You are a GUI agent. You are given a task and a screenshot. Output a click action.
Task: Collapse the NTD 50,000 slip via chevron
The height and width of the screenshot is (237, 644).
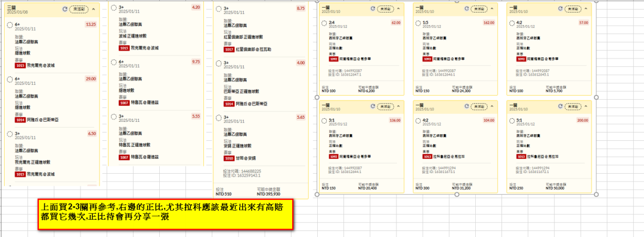[586, 106]
